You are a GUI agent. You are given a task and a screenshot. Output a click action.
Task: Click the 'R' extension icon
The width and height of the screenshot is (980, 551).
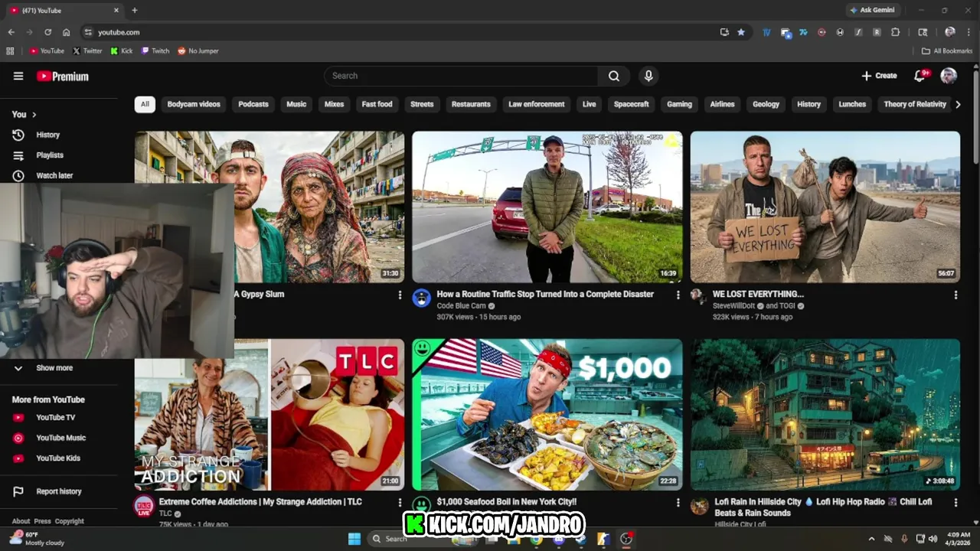pyautogui.click(x=877, y=32)
